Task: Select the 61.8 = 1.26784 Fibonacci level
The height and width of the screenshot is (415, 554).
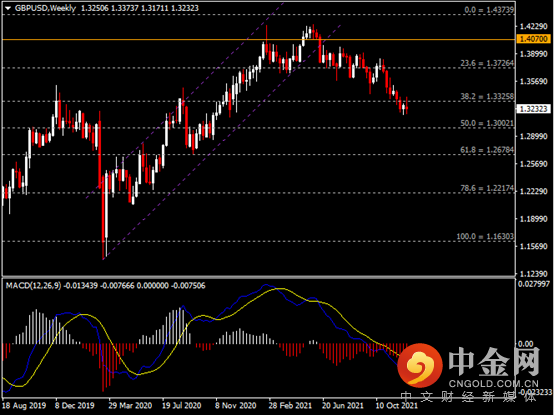Action: [487, 150]
